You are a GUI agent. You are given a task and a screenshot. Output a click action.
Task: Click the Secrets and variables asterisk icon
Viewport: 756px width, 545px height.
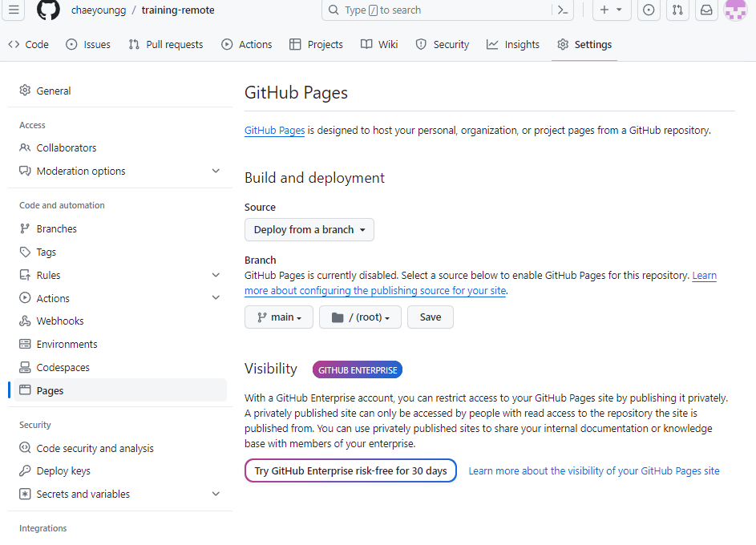pyautogui.click(x=25, y=494)
